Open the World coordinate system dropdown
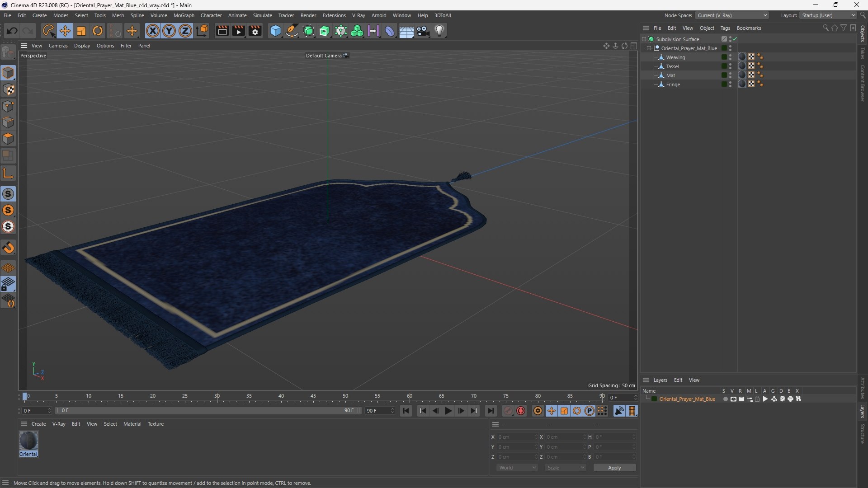Viewport: 868px width, 488px height. pos(517,468)
